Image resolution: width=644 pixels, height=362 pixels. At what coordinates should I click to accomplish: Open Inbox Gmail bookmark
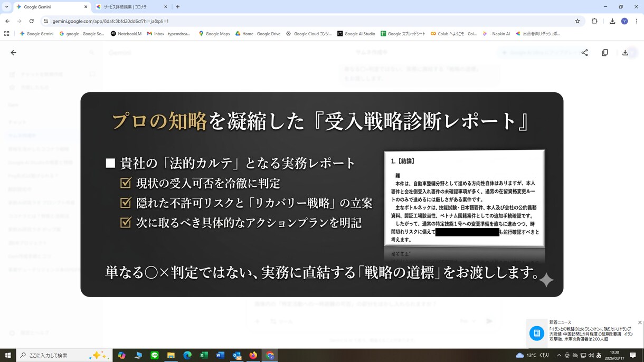pyautogui.click(x=169, y=33)
